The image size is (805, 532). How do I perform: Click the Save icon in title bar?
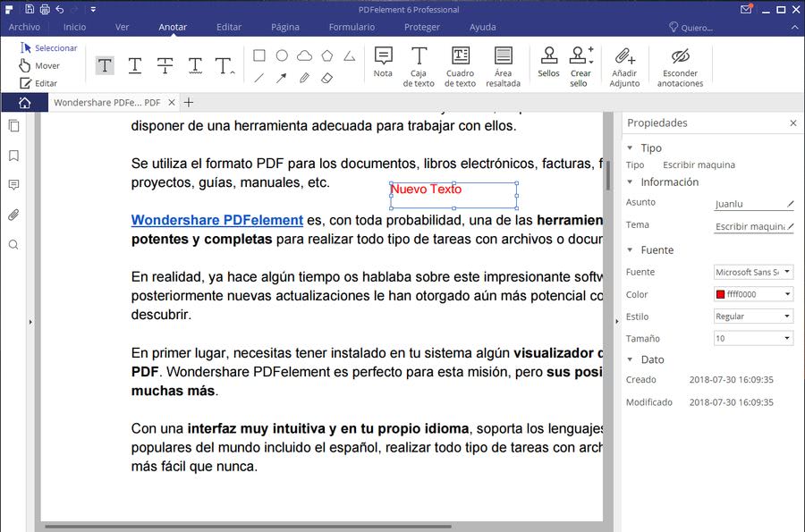(x=30, y=9)
